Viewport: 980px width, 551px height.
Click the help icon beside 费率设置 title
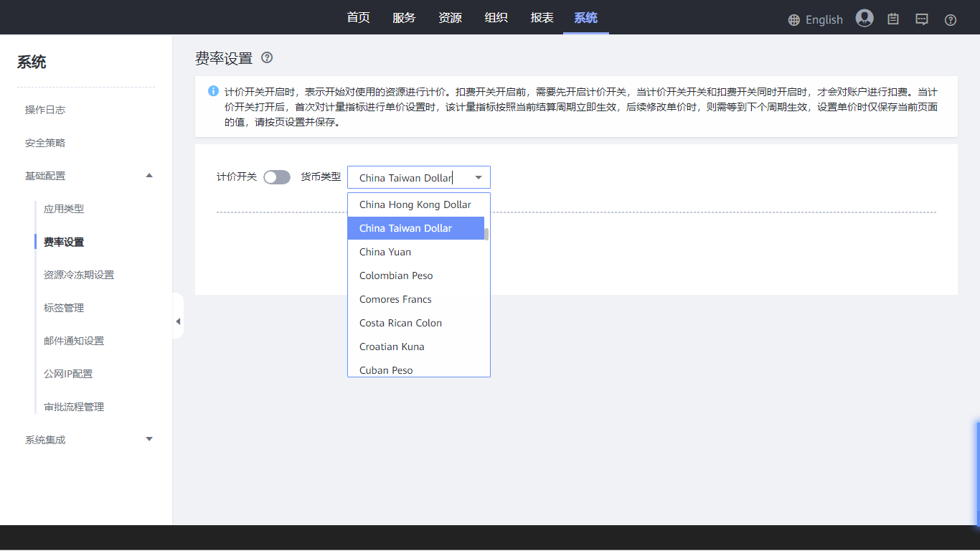[267, 58]
